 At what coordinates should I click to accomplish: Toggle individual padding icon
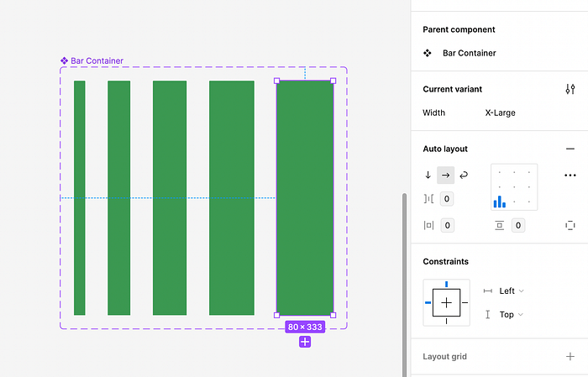[x=570, y=225]
